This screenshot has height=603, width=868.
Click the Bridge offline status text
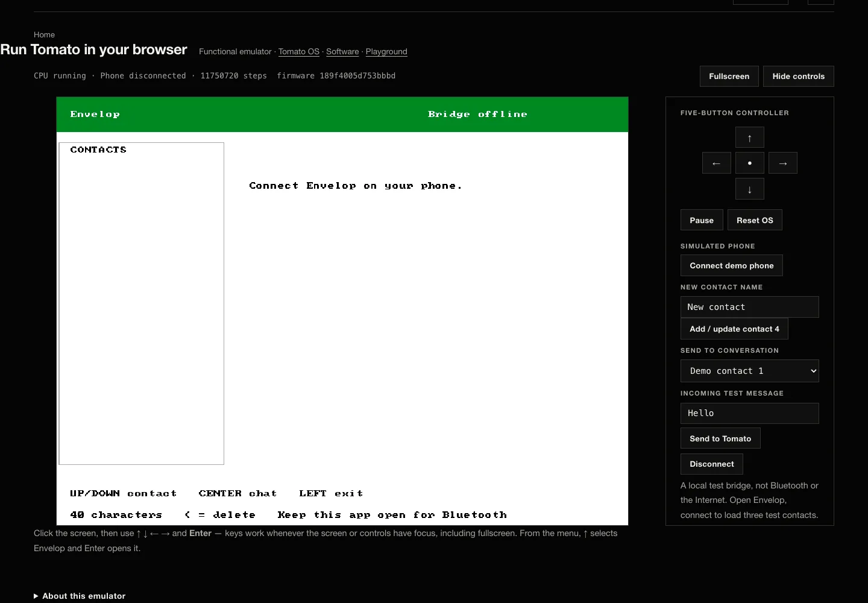[x=477, y=114]
